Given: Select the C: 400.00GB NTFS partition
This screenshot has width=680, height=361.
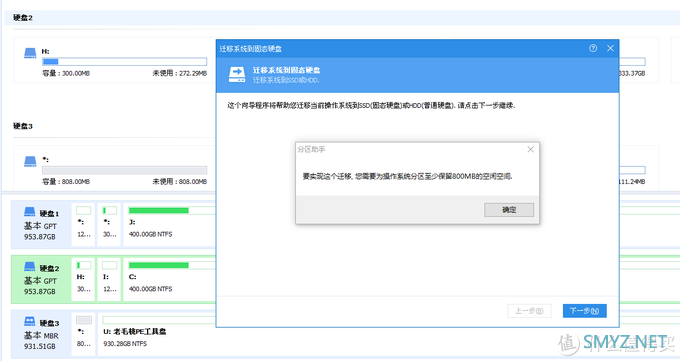Looking at the screenshot, I should click(x=170, y=278).
